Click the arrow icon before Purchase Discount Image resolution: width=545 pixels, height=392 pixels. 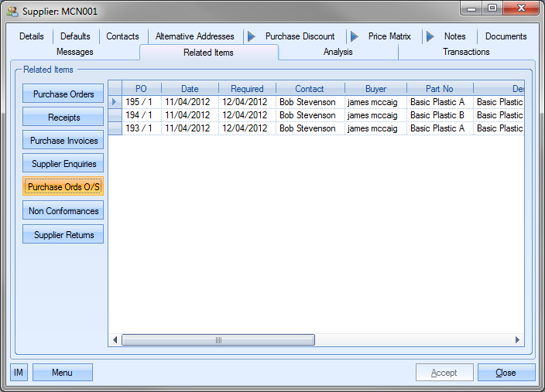251,36
